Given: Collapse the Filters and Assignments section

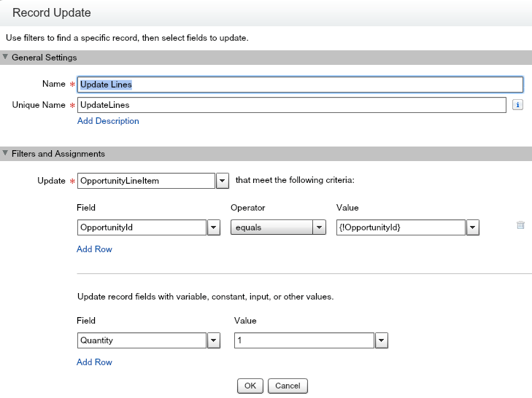Looking at the screenshot, I should [x=6, y=154].
